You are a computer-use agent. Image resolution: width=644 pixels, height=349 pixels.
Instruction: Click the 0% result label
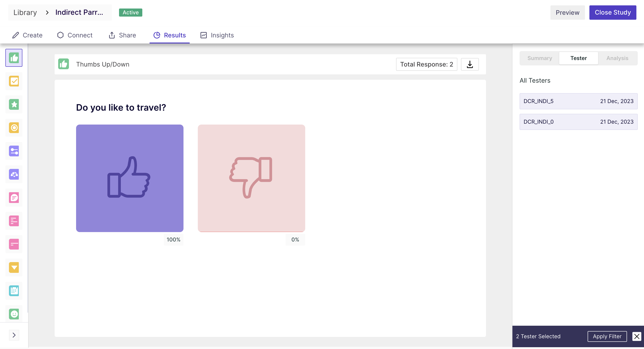click(x=295, y=239)
